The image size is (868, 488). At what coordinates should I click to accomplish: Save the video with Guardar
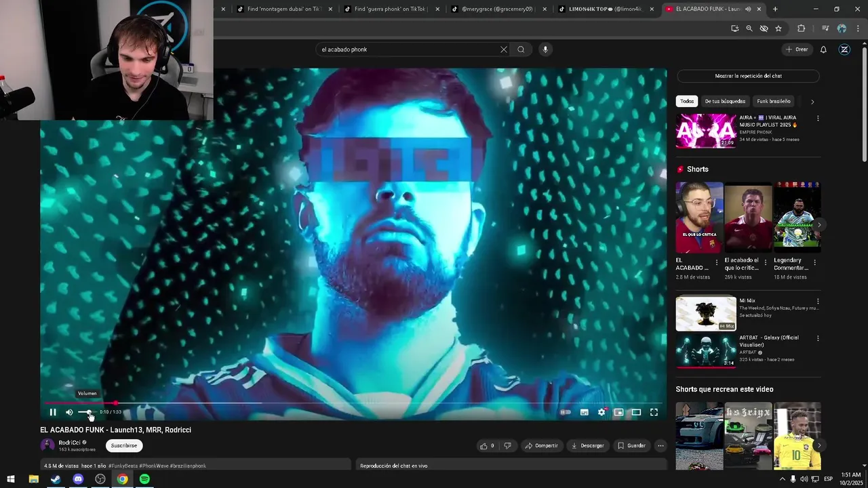(631, 445)
